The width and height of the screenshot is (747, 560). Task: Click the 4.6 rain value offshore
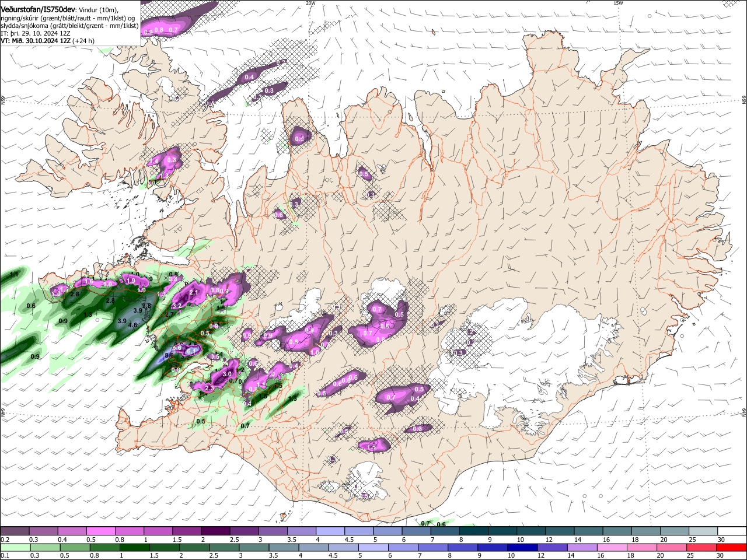tap(132, 325)
